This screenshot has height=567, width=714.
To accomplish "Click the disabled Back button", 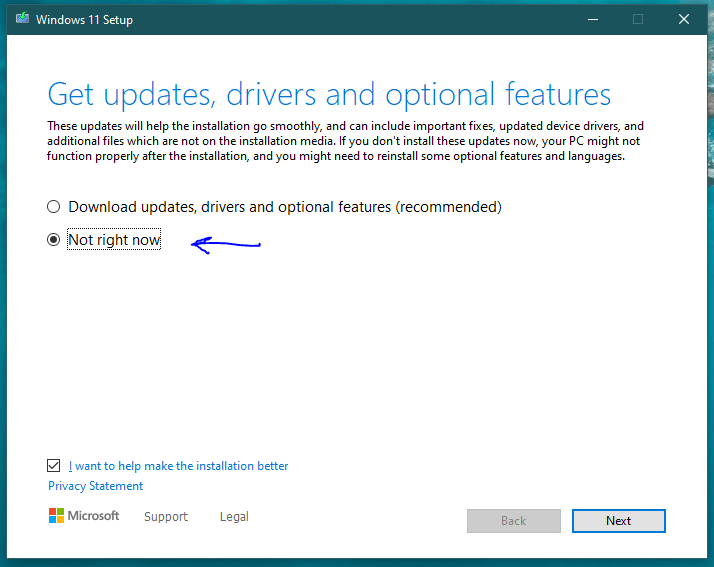I will tap(514, 521).
